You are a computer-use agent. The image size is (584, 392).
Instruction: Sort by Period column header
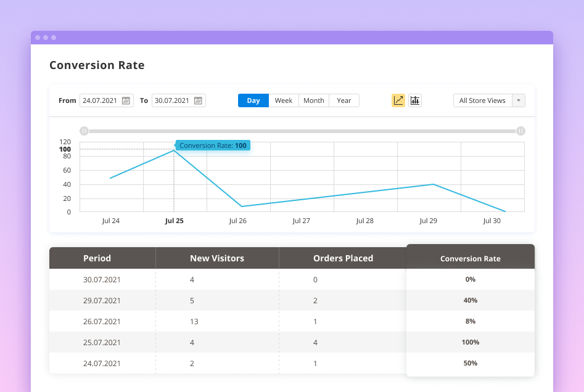tap(97, 258)
